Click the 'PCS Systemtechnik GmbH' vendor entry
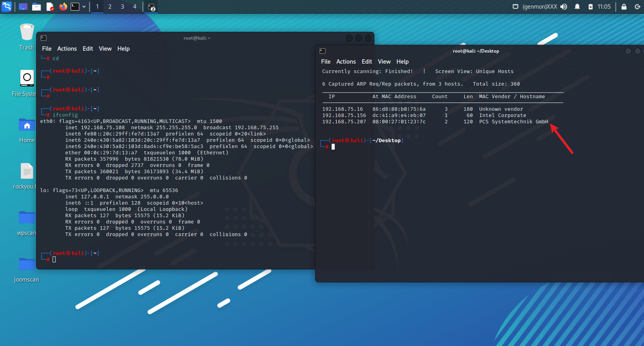The image size is (644, 346). click(x=514, y=122)
